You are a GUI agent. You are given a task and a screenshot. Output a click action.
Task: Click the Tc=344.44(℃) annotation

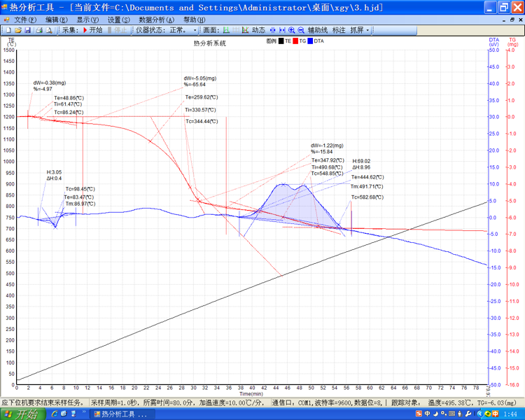pos(202,121)
